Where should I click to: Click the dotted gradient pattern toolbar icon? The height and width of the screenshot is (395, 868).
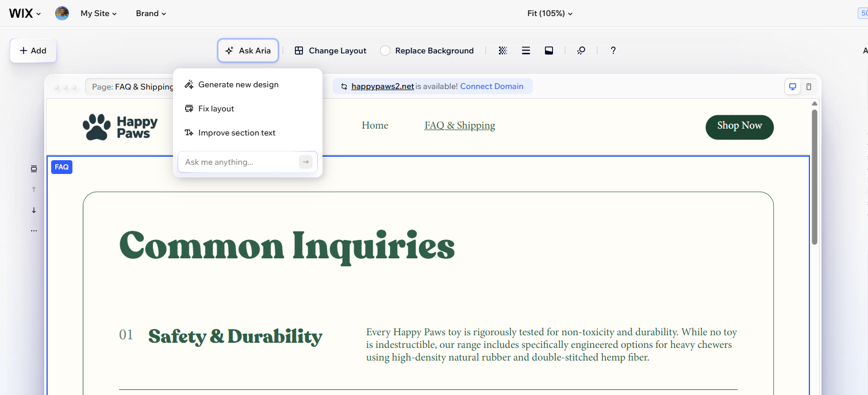tap(503, 51)
